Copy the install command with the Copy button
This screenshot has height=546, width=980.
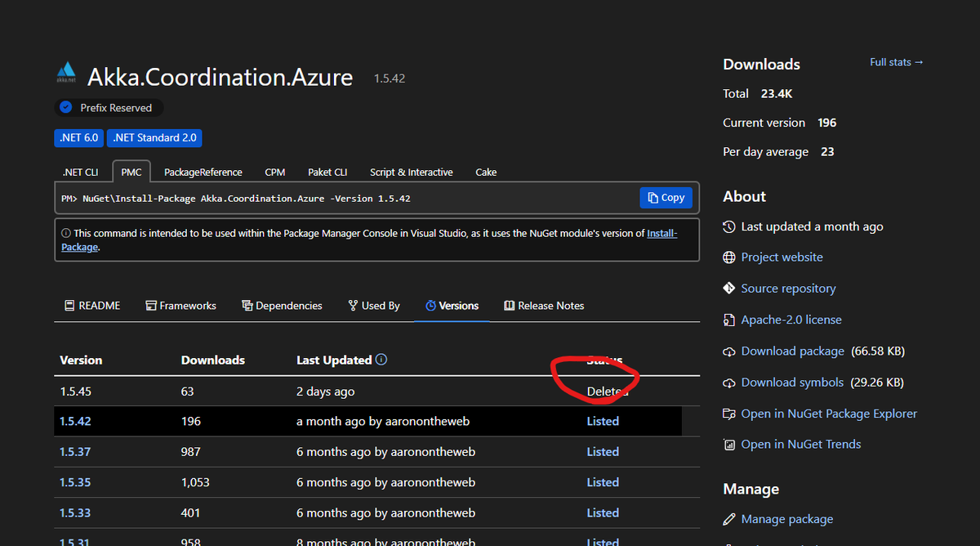[x=666, y=198]
